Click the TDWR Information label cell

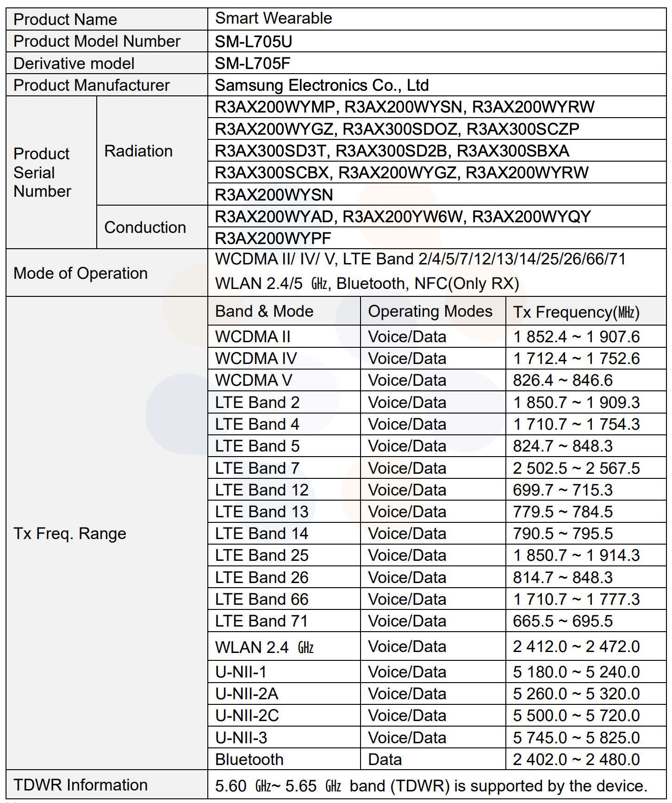tap(81, 785)
